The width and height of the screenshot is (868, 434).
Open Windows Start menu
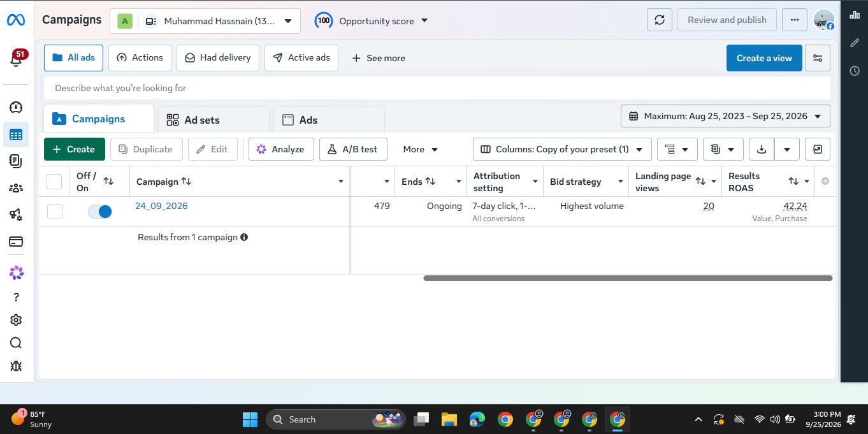pyautogui.click(x=250, y=419)
